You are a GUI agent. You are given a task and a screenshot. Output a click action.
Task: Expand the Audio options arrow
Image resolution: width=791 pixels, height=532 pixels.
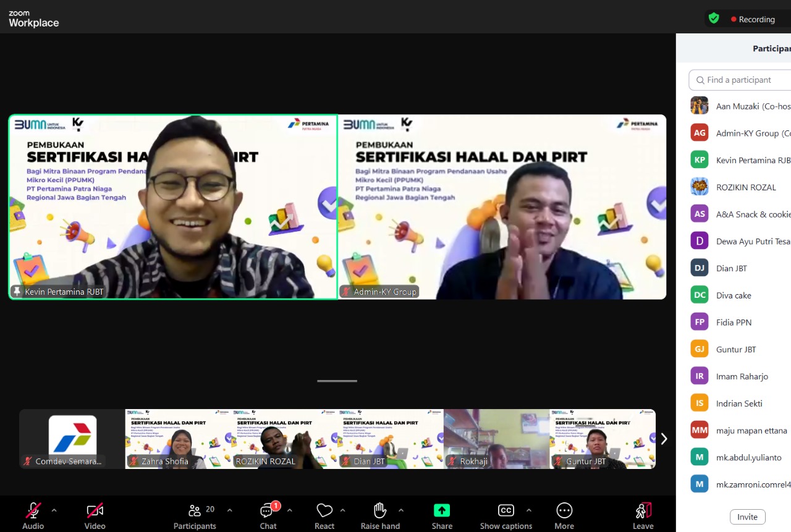tap(54, 510)
